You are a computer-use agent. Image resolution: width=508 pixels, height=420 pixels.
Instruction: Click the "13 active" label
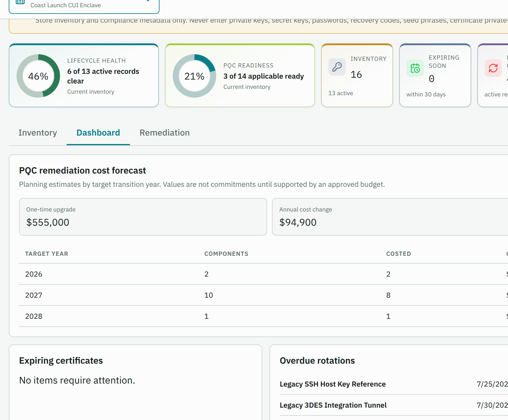click(341, 93)
